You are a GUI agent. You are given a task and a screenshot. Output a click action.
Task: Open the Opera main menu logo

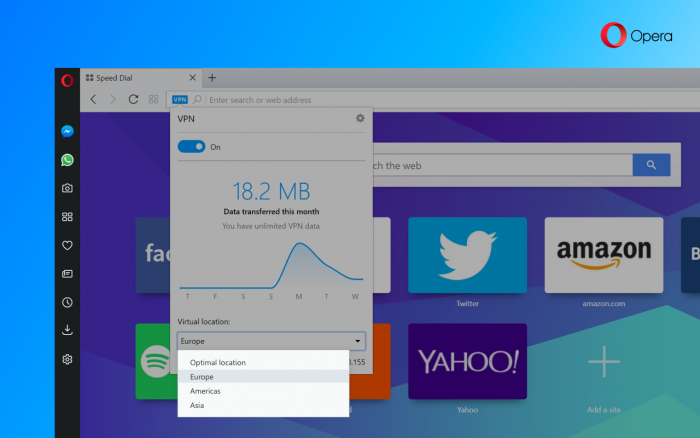[67, 80]
